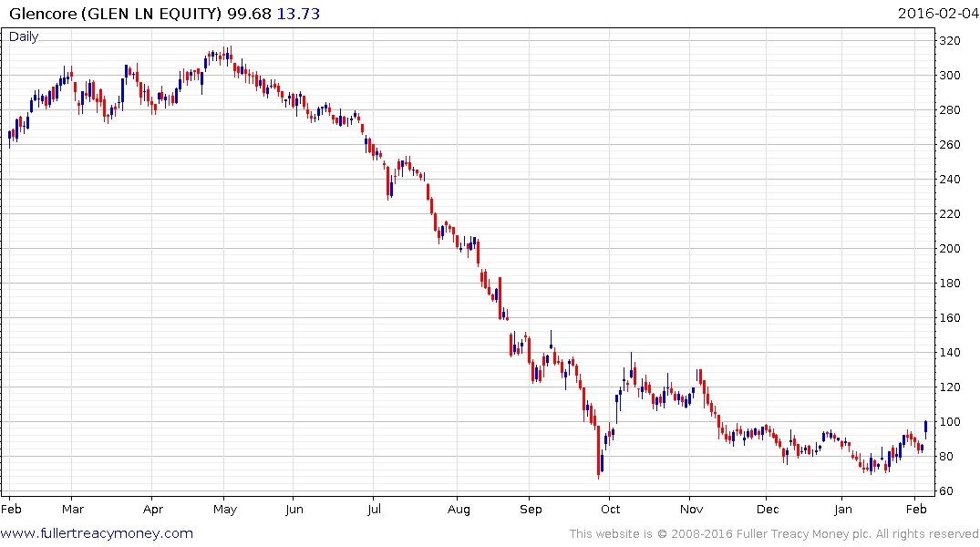Click the 60 price axis label

pos(946,490)
